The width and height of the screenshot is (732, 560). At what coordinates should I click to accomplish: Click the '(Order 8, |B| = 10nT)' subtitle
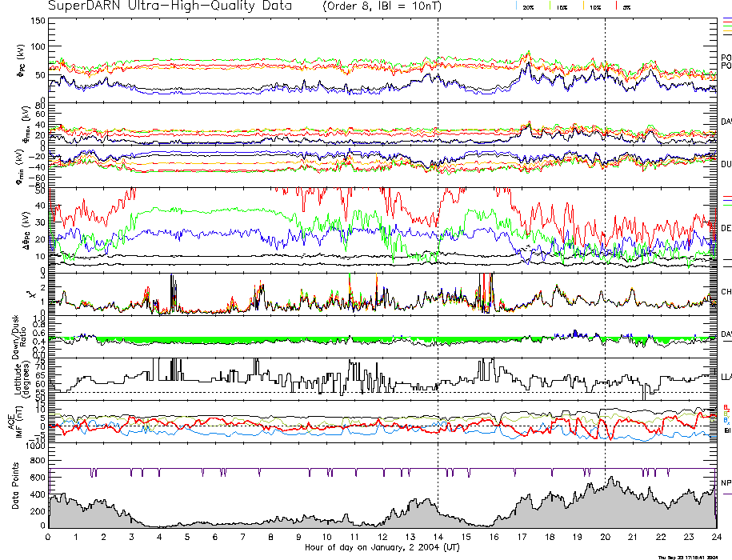pyautogui.click(x=382, y=6)
